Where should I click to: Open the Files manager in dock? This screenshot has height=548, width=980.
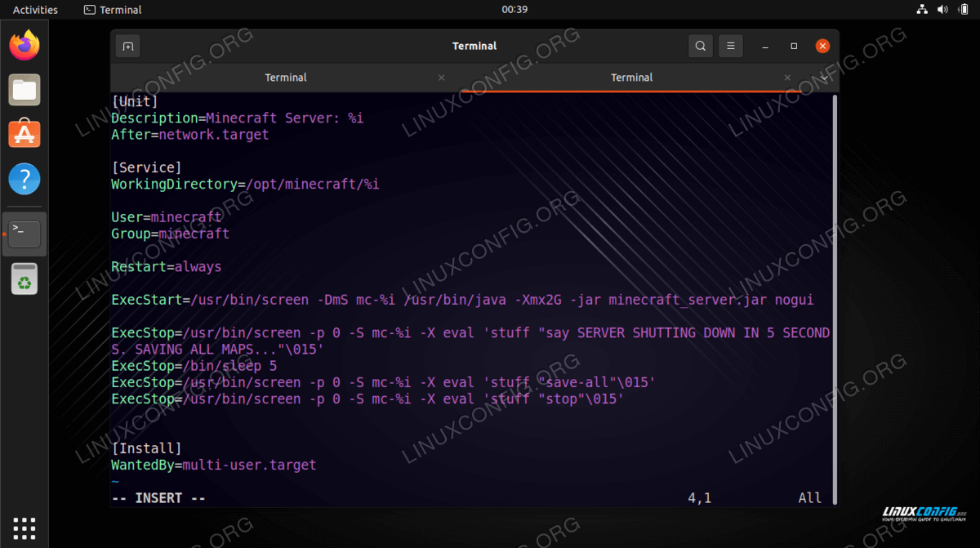(24, 89)
